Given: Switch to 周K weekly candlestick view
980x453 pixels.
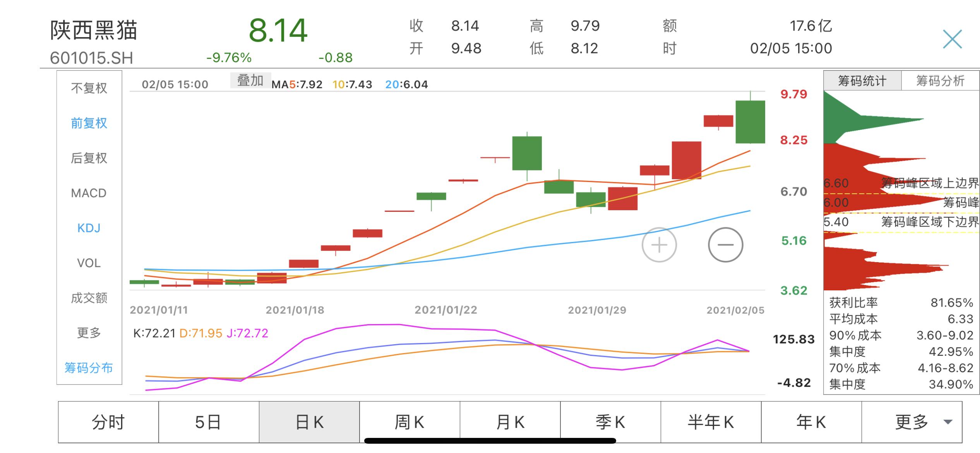Looking at the screenshot, I should [409, 422].
